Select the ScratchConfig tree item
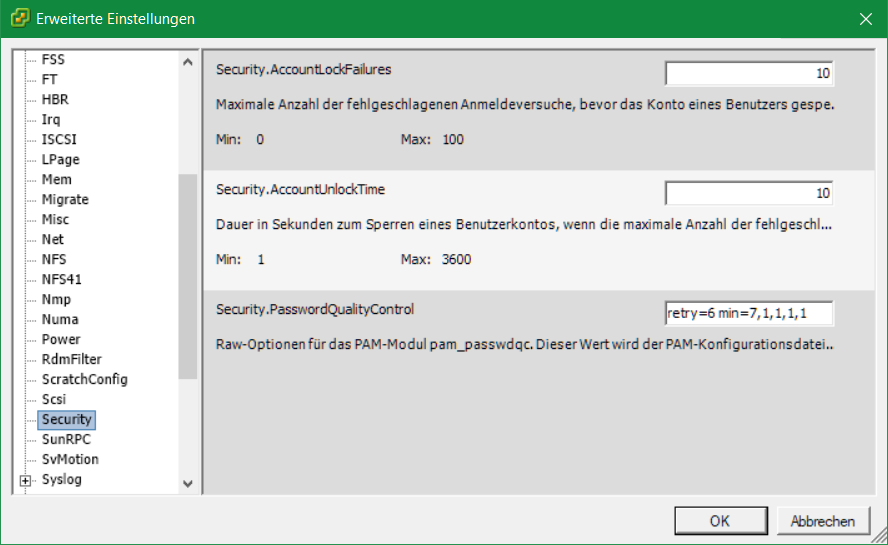 (x=84, y=380)
